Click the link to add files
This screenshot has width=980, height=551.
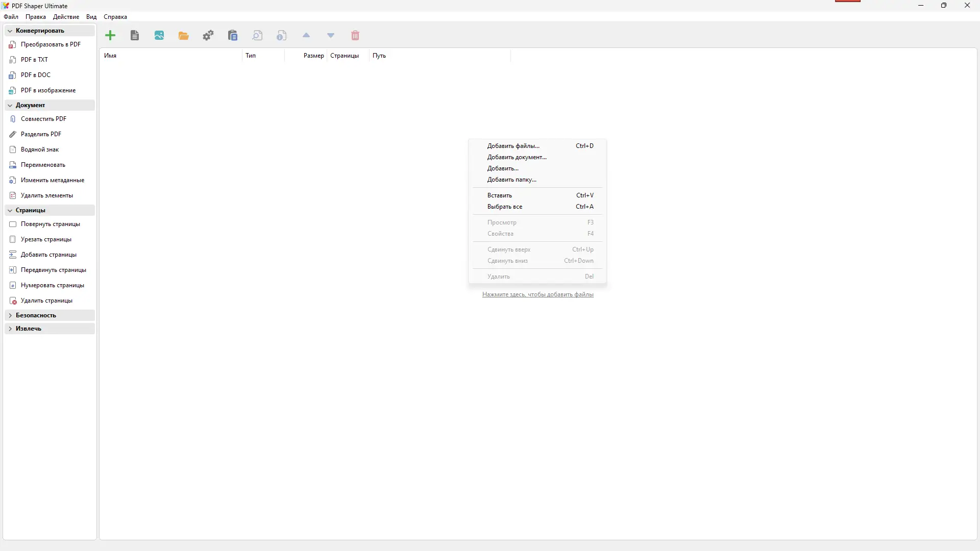tap(537, 294)
